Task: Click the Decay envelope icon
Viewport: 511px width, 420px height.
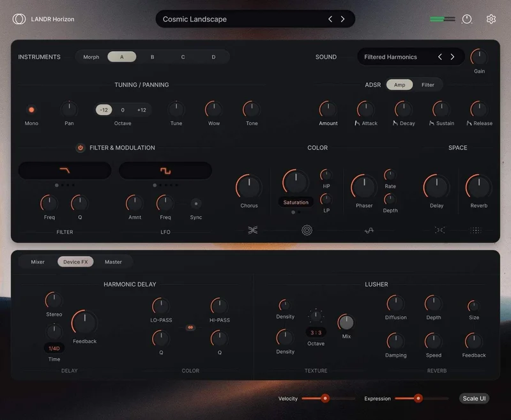Action: (x=395, y=123)
